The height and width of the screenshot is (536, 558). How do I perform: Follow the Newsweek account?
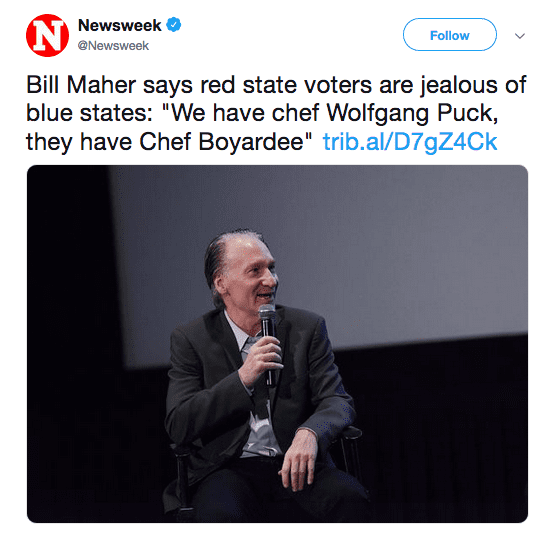tap(449, 35)
